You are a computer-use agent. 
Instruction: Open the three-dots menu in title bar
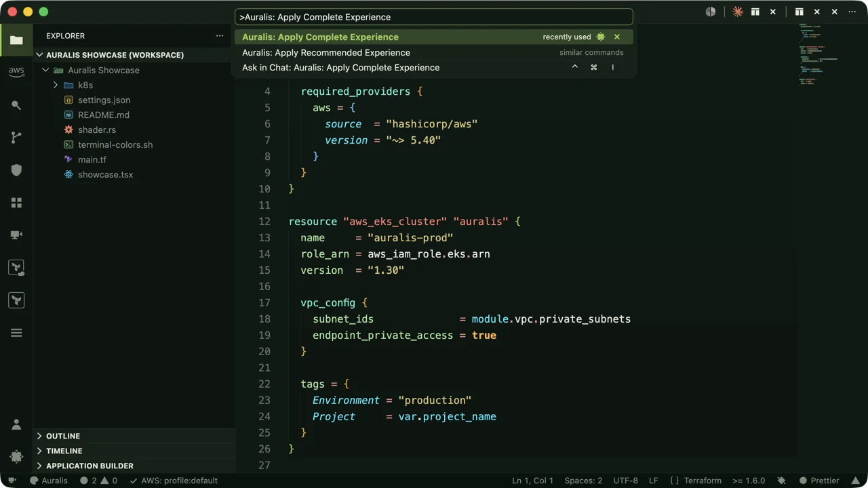(853, 12)
